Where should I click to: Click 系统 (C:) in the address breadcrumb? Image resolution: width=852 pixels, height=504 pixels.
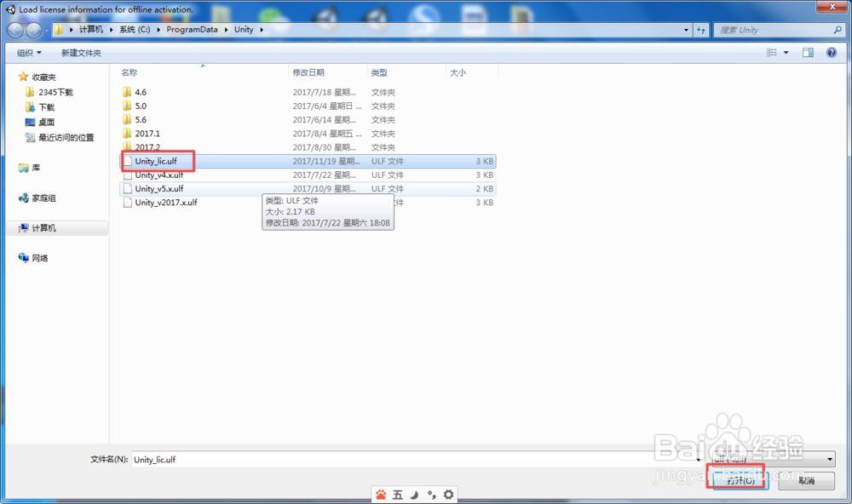135,29
